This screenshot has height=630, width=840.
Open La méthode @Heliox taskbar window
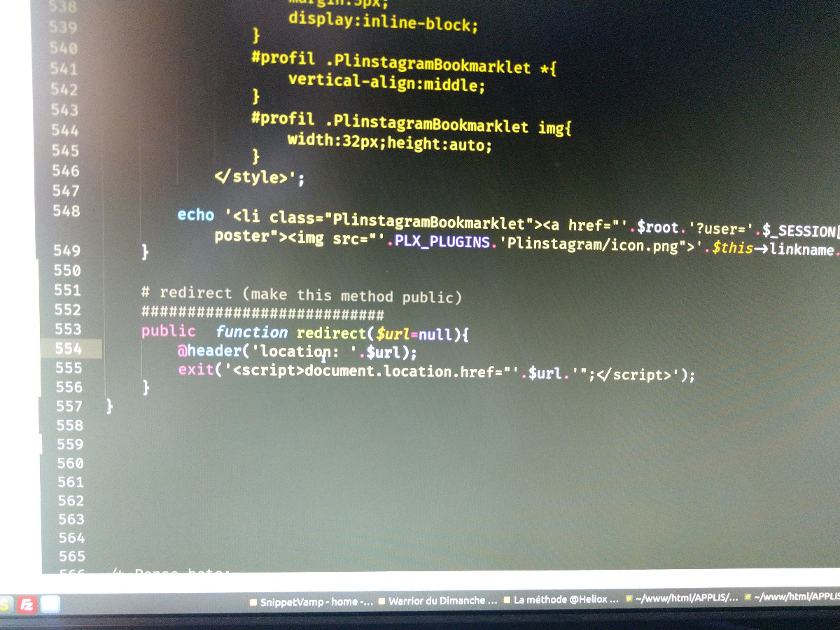[x=561, y=600]
